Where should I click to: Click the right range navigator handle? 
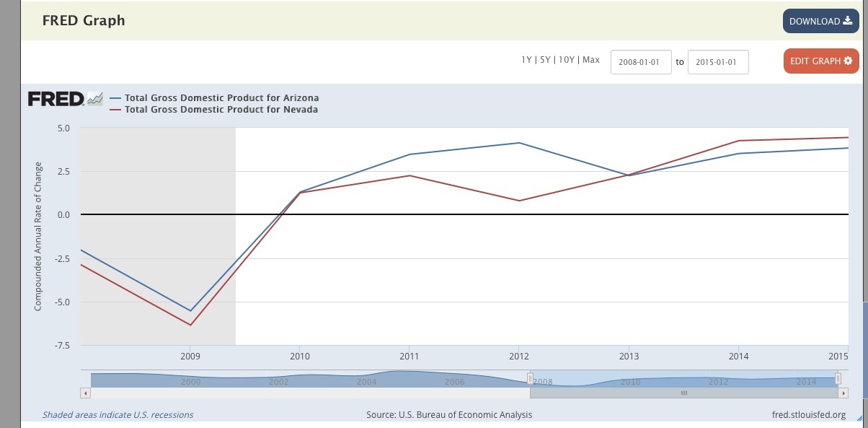point(838,379)
